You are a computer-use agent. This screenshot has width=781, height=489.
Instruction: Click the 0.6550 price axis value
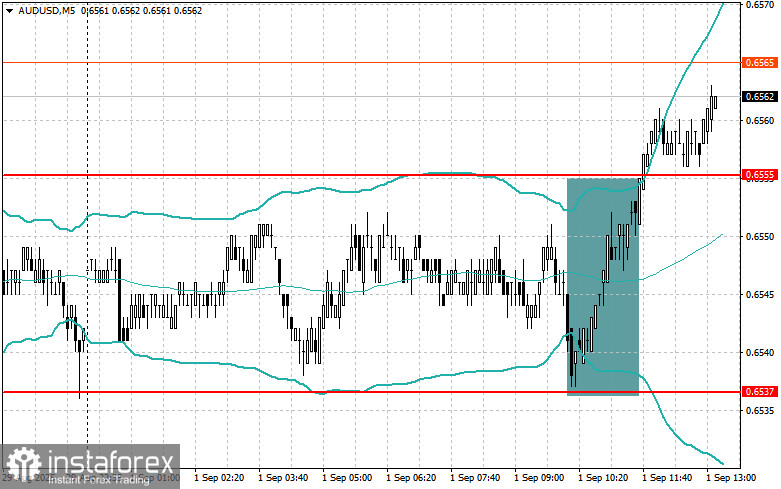[x=760, y=237]
